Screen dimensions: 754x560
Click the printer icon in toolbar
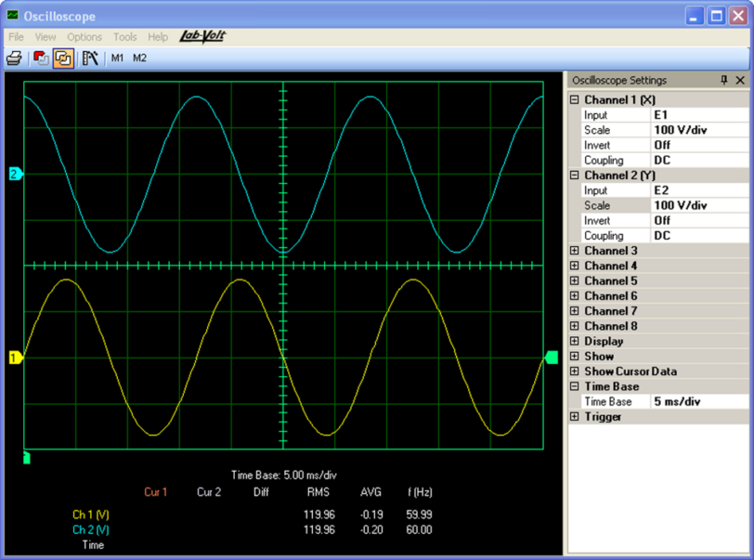click(14, 59)
